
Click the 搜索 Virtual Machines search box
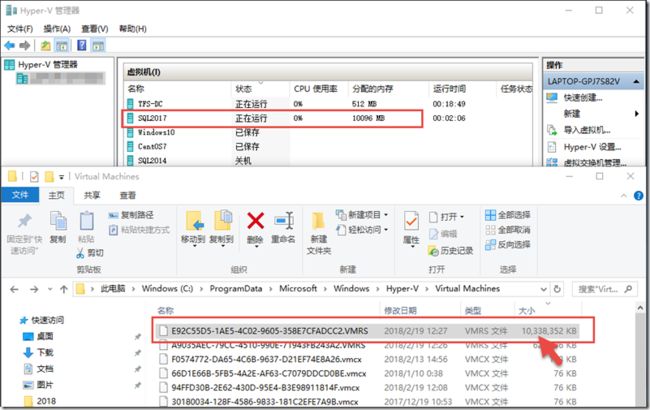[604, 289]
